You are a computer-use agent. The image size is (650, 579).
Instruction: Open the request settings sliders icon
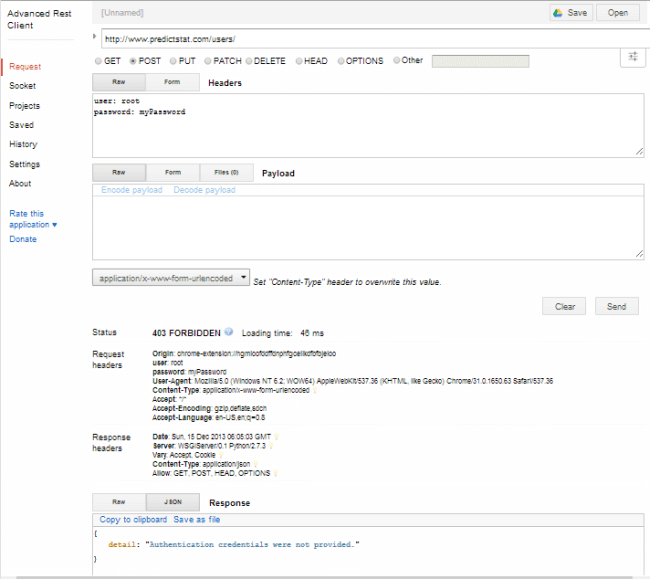633,56
